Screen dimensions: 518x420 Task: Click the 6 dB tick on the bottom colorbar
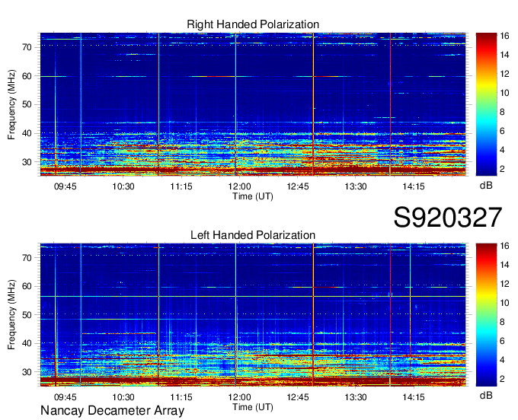(x=502, y=341)
